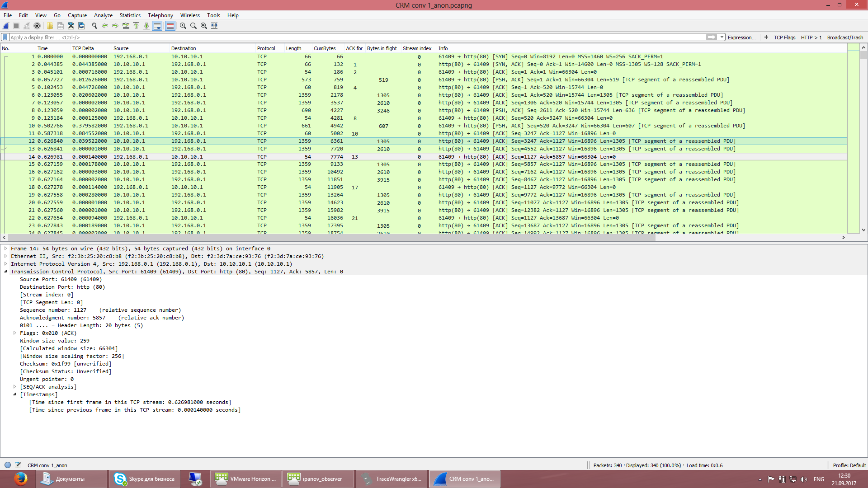Apply the TCP Flags filter button

pyautogui.click(x=784, y=38)
